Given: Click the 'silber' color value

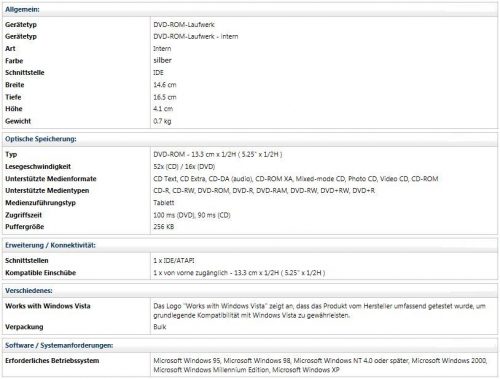Looking at the screenshot, I should [x=162, y=61].
